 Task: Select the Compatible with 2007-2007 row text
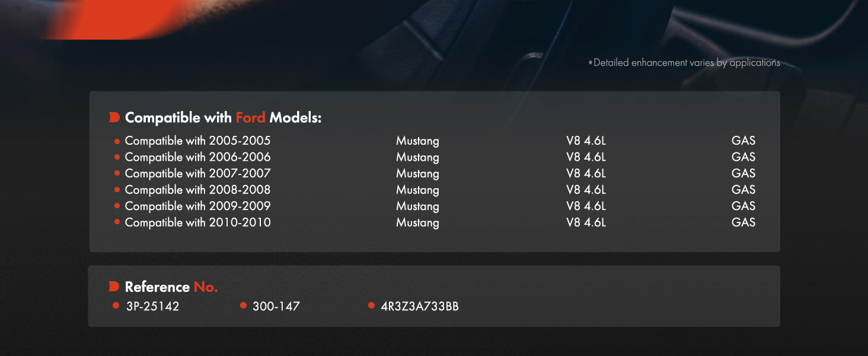[x=197, y=174]
